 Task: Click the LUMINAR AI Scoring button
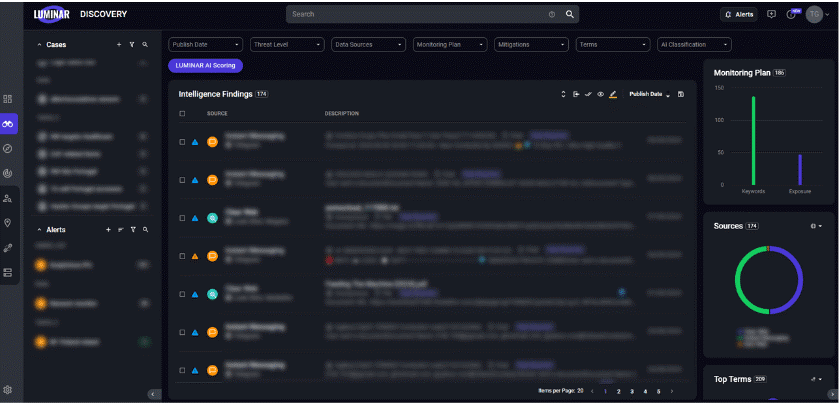[205, 65]
